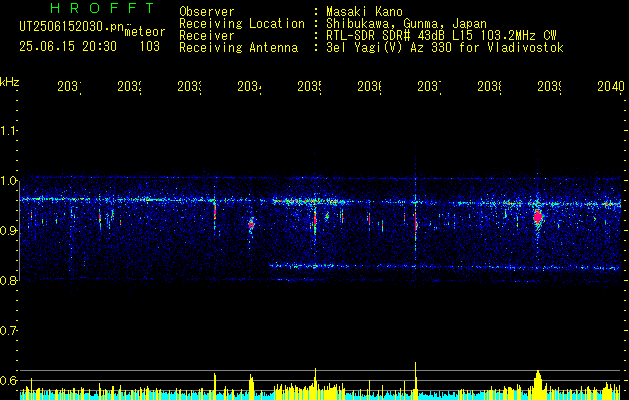The width and height of the screenshot is (629, 400).
Task: Select the date stamp 25.06.15 20:30
Action: pos(68,47)
